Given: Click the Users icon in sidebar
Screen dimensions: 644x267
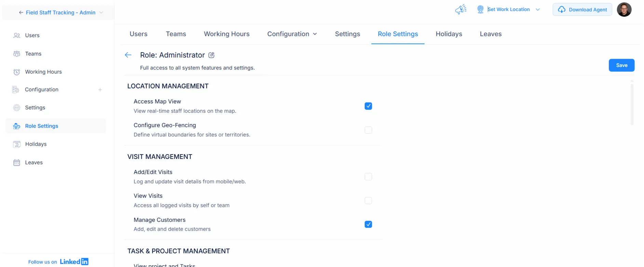Looking at the screenshot, I should [16, 36].
